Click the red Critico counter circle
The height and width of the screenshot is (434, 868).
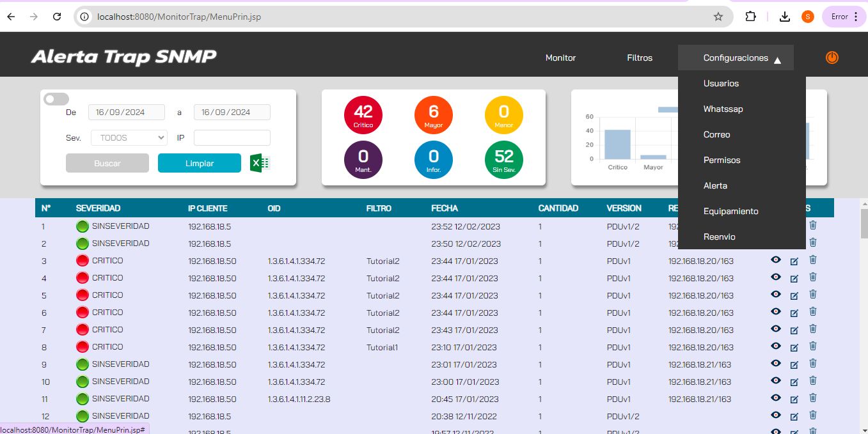pos(363,115)
